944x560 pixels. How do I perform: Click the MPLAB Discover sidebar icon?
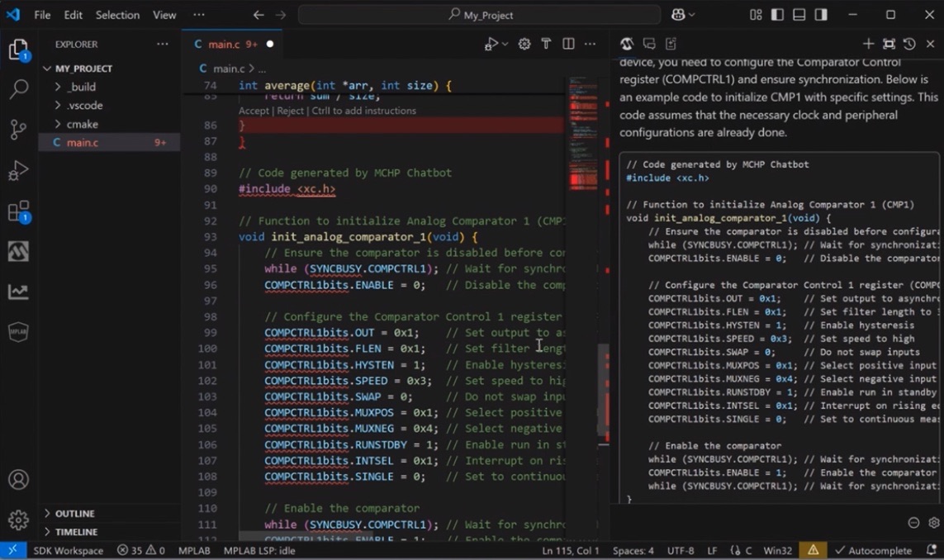pos(18,251)
